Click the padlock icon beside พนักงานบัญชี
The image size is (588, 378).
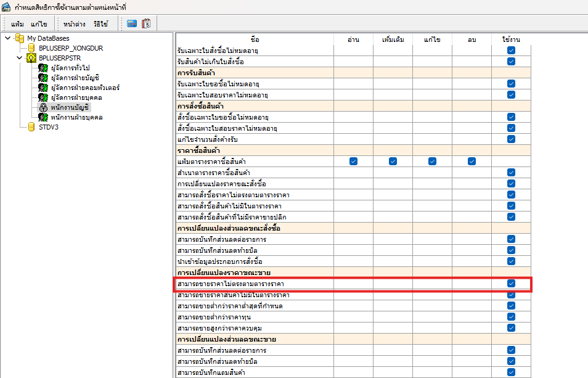(43, 107)
